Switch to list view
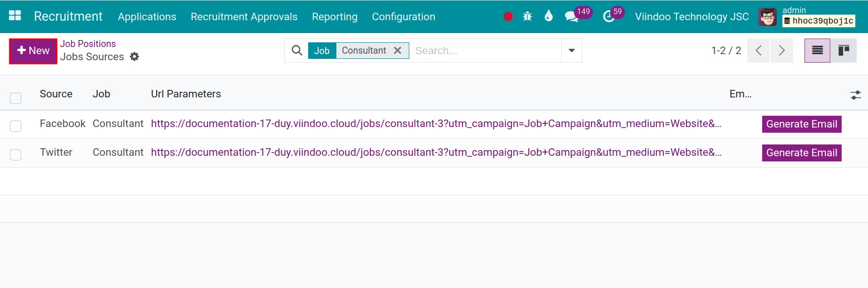The height and width of the screenshot is (288, 868). [x=817, y=50]
